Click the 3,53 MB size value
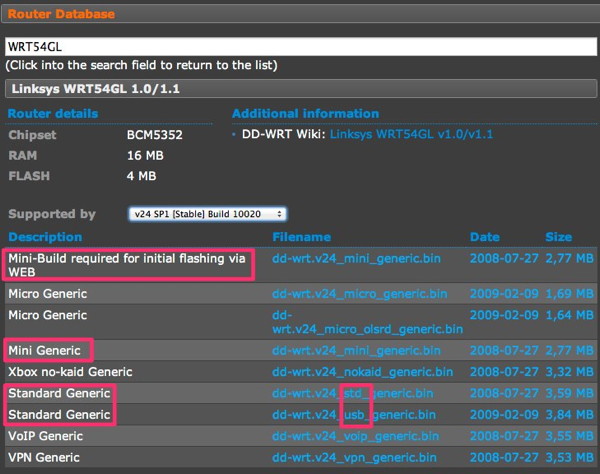Image resolution: width=600 pixels, height=474 pixels. click(x=569, y=458)
